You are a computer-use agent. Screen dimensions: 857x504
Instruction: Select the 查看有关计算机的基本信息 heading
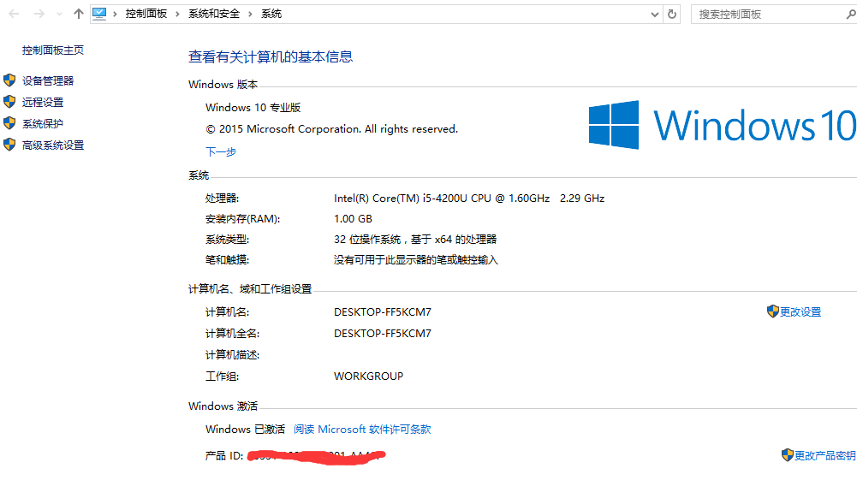point(271,56)
